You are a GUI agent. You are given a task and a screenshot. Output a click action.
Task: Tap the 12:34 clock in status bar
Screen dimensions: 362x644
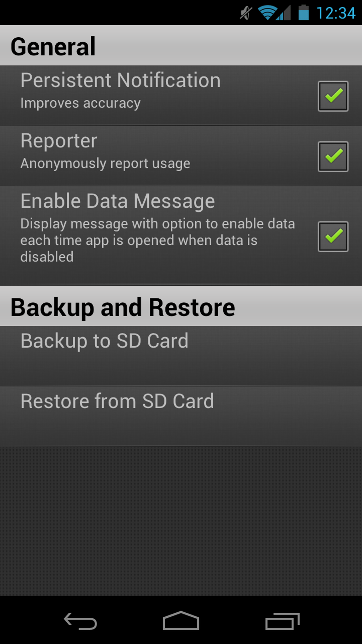[335, 13]
